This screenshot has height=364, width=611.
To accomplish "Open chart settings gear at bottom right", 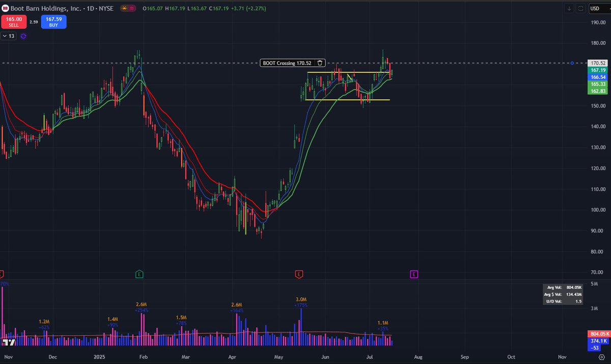I will click(x=601, y=358).
